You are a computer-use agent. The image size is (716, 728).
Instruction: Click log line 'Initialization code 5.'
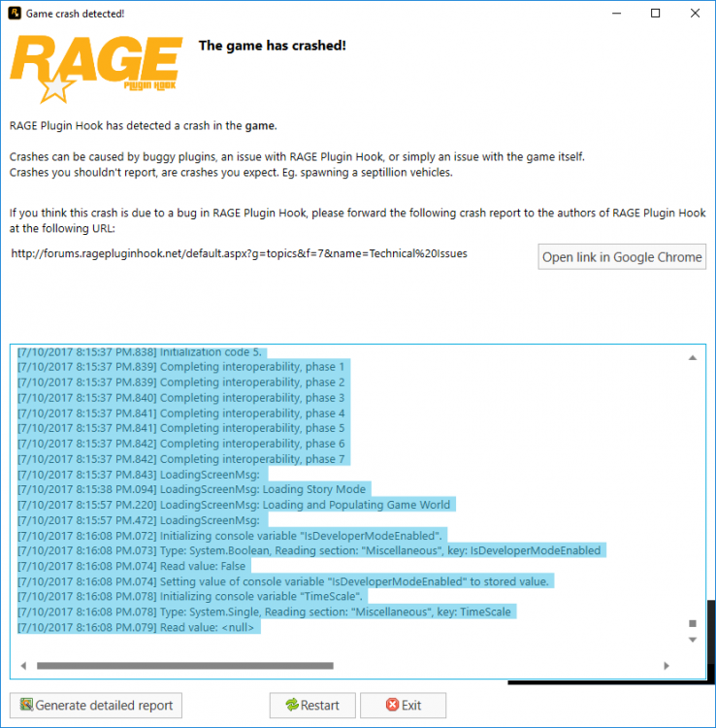(x=140, y=352)
